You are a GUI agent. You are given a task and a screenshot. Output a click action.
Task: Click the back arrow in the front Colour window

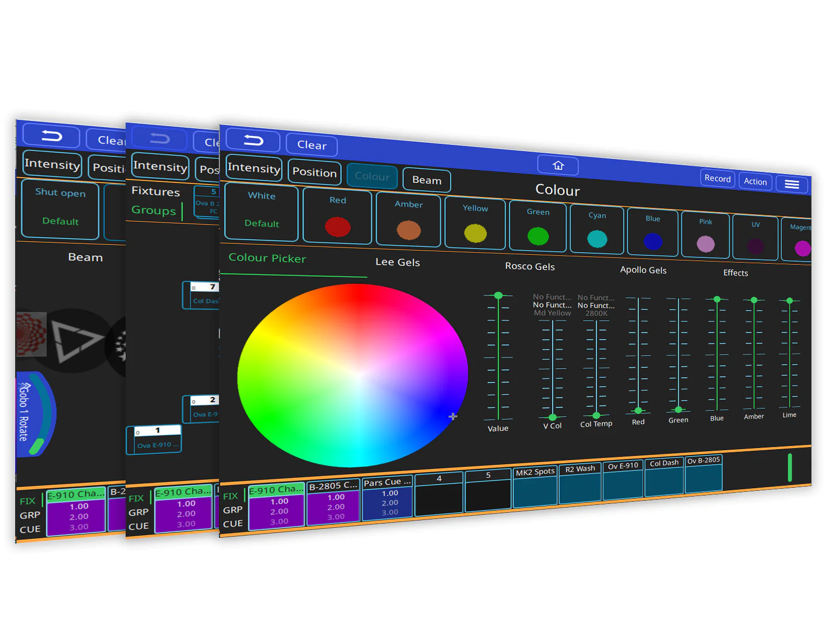pos(253,140)
